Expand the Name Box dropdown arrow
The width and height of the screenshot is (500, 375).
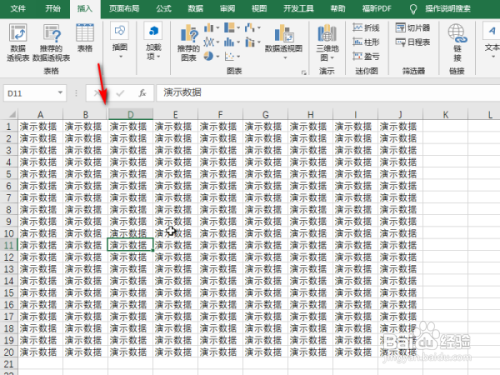click(x=60, y=93)
